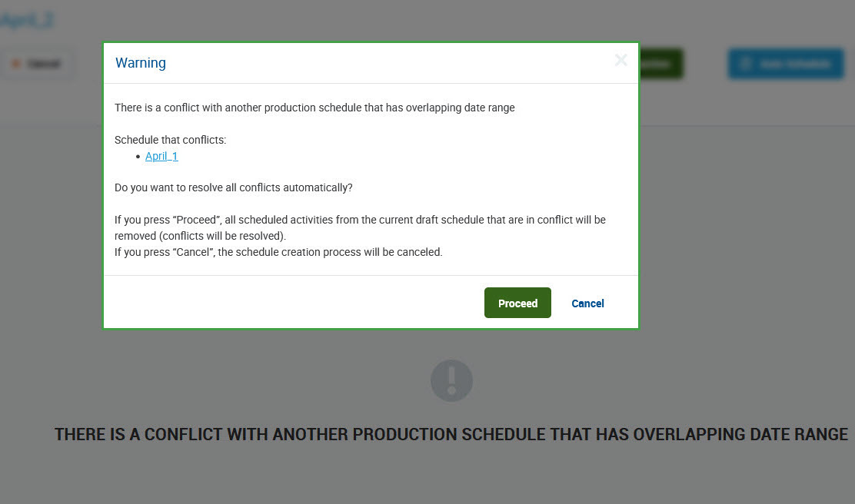
Task: Open the conflicting April_1 schedule link
Action: click(x=161, y=156)
